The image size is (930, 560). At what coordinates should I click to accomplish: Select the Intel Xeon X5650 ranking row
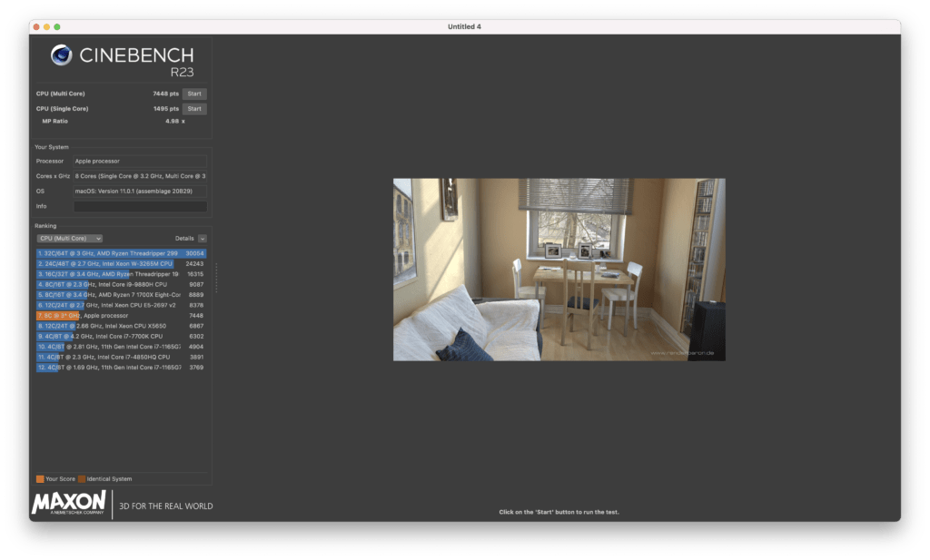pyautogui.click(x=121, y=326)
